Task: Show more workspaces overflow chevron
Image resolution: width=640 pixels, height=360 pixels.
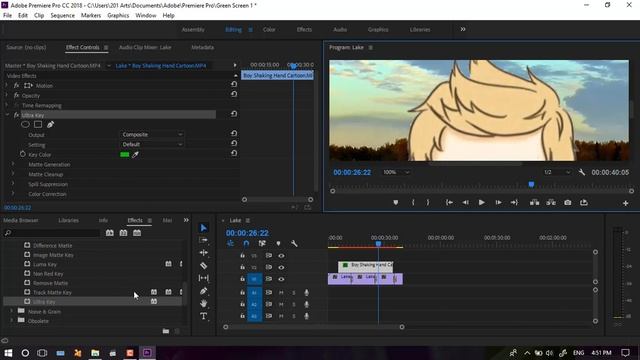Action: point(463,29)
